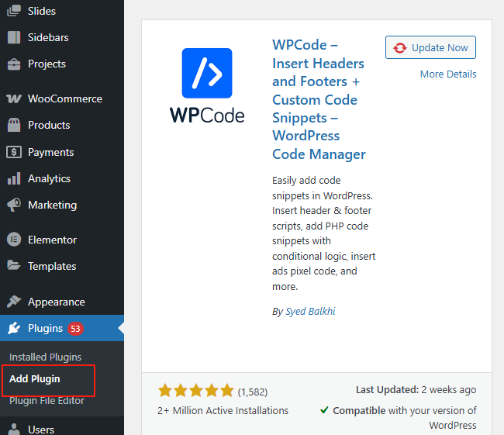Click the Templates folder icon
The width and height of the screenshot is (504, 435).
pos(13,266)
